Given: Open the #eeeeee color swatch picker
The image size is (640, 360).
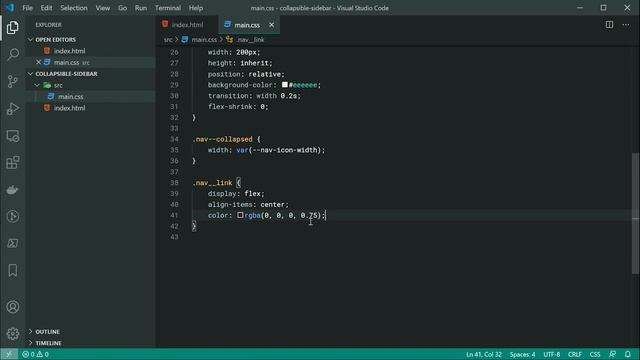Looking at the screenshot, I should 284,85.
